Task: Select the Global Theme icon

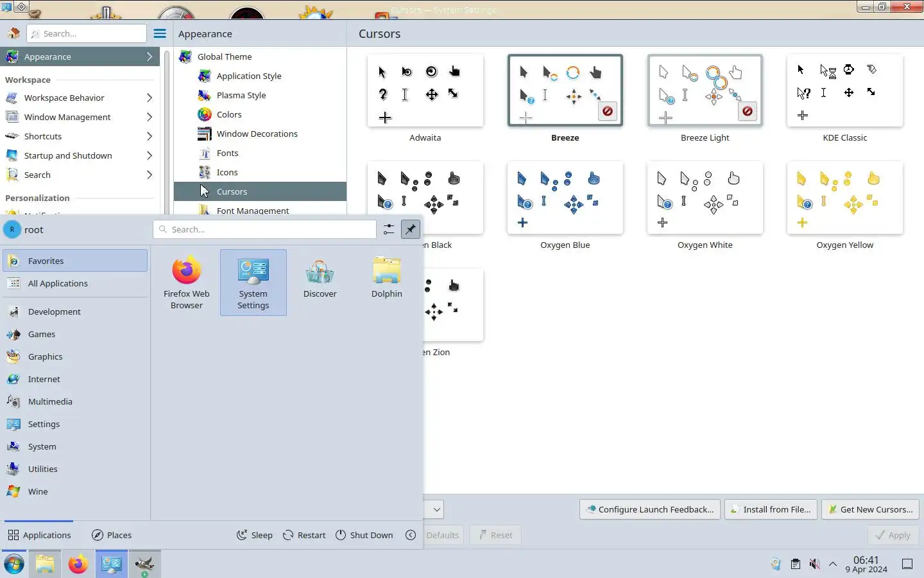Action: (185, 57)
